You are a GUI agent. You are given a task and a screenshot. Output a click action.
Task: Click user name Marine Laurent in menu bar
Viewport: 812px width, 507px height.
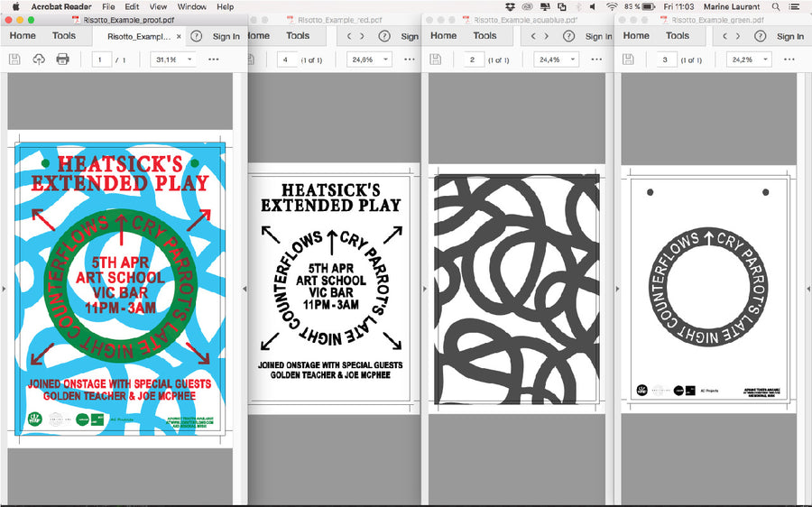(732, 6)
